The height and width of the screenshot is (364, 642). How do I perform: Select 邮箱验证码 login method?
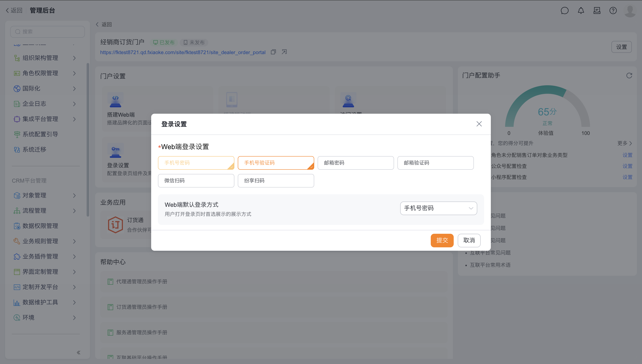point(435,163)
